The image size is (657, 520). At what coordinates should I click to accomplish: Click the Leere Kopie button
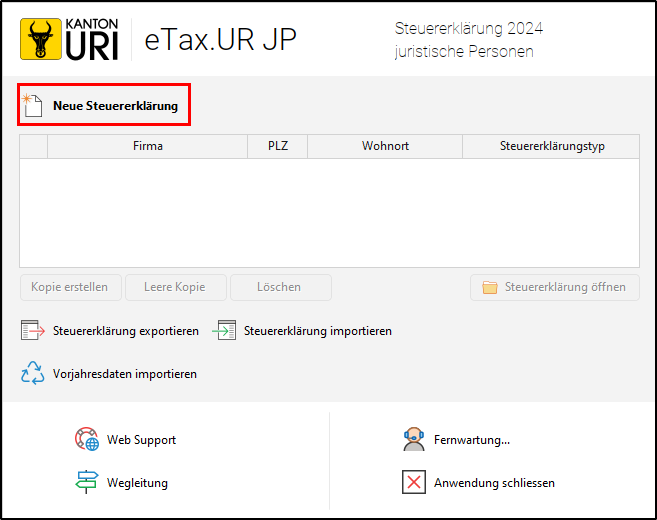(176, 287)
